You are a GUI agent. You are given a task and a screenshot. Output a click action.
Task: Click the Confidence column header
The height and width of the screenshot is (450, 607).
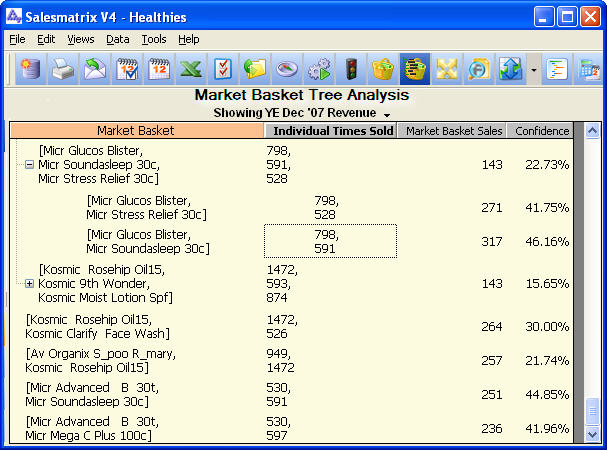coord(540,131)
